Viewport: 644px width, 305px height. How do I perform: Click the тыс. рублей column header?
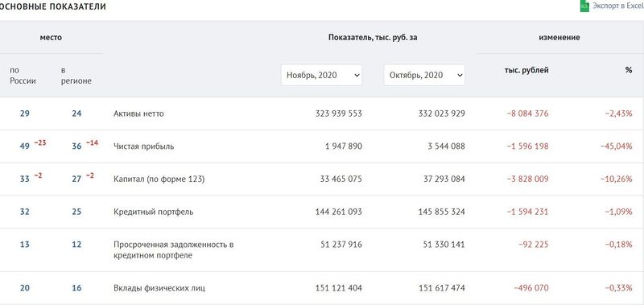(x=526, y=70)
